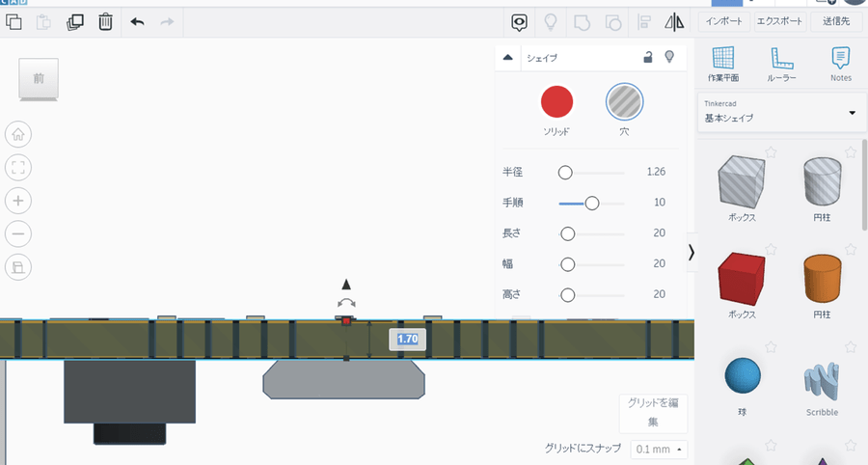868x465 pixels.
Task: Click the インポート button
Action: click(x=724, y=21)
